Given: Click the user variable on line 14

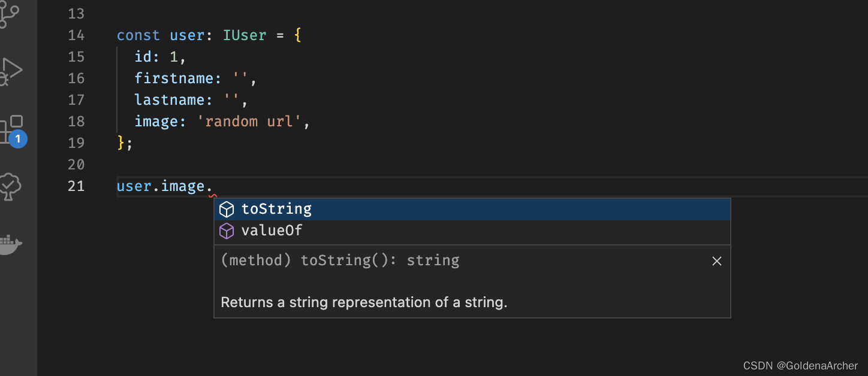Looking at the screenshot, I should (x=187, y=35).
